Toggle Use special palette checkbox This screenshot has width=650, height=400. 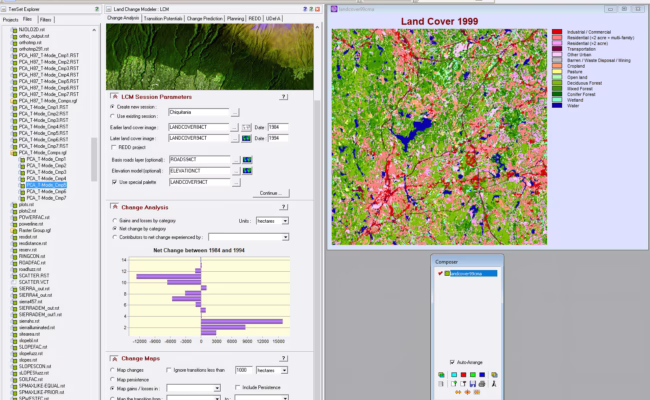pos(114,182)
